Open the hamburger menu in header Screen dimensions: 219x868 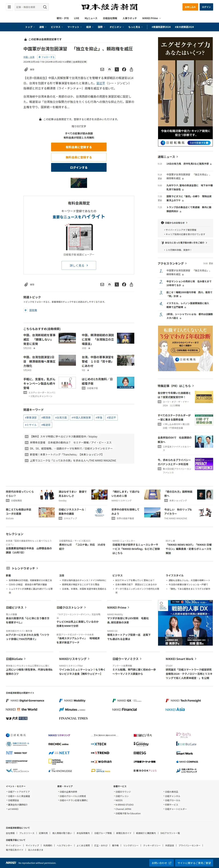click(9, 7)
